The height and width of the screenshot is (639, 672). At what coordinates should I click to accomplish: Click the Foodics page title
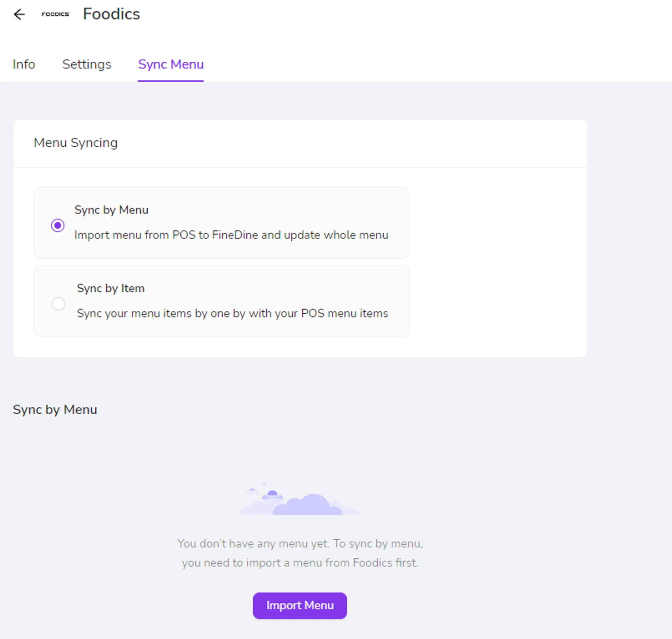(x=111, y=14)
